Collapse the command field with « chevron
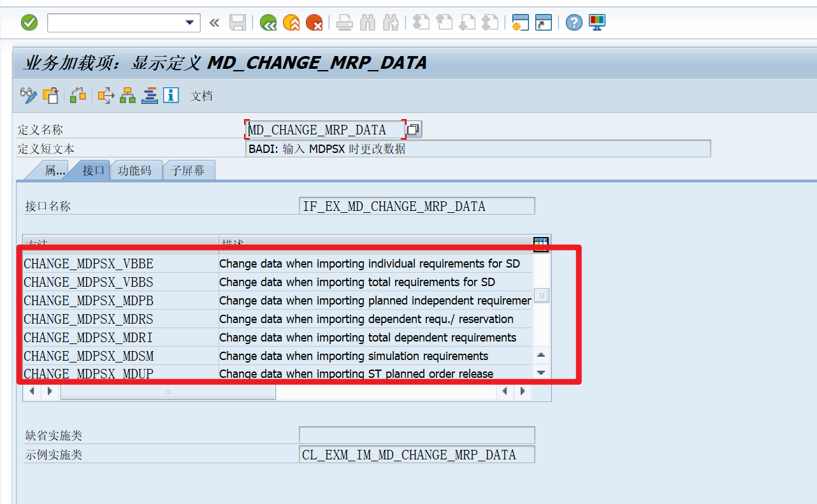The width and height of the screenshot is (817, 504). click(x=214, y=23)
